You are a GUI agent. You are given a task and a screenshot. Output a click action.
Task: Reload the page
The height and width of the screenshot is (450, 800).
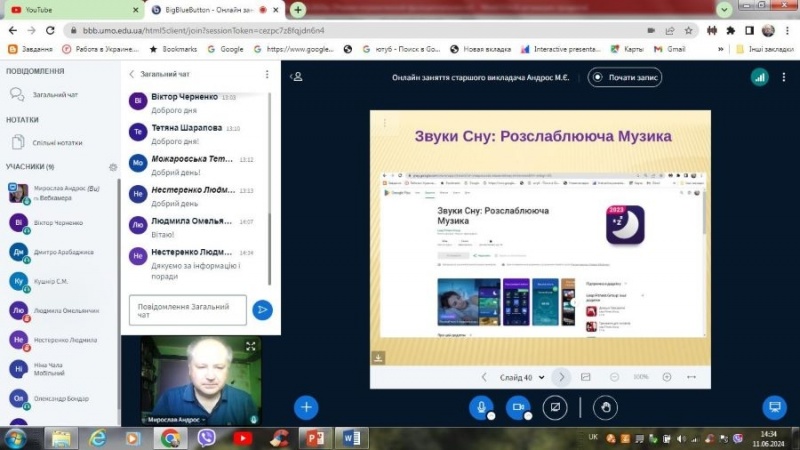50,31
